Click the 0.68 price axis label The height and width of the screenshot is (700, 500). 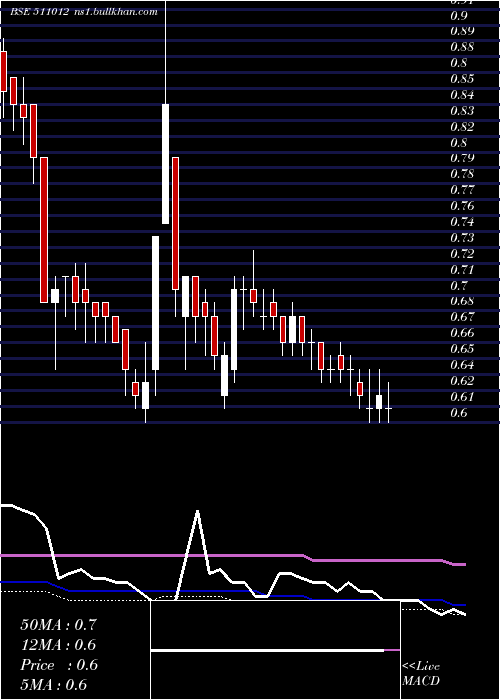pos(462,301)
